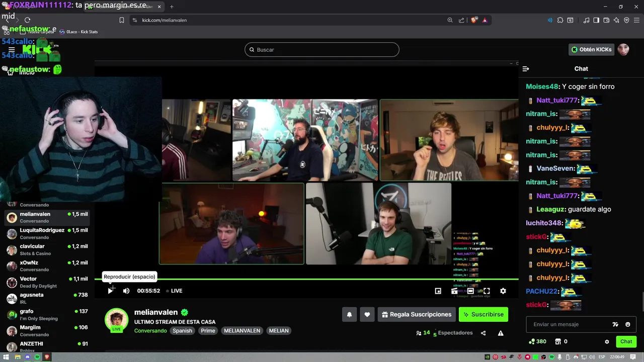Share the stream via share icon
The image size is (644, 362).
coord(483,333)
